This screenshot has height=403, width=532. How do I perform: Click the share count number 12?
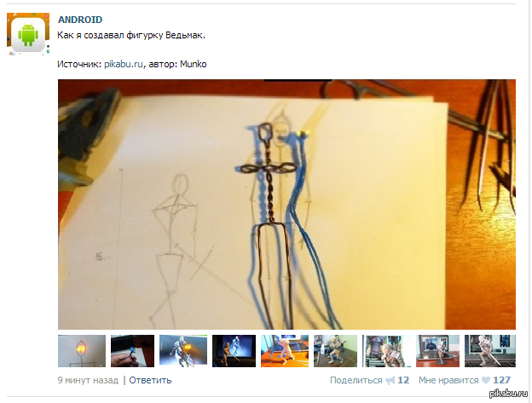pos(403,380)
